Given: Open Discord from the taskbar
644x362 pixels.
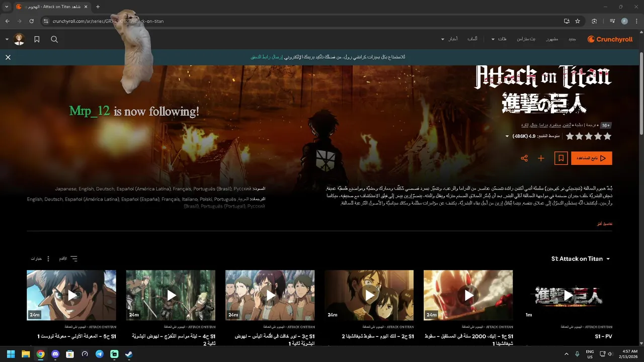Looking at the screenshot, I should [x=55, y=354].
